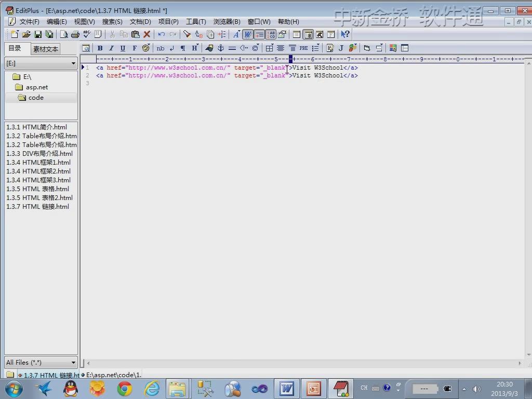Toggle directory window panel

point(309,34)
